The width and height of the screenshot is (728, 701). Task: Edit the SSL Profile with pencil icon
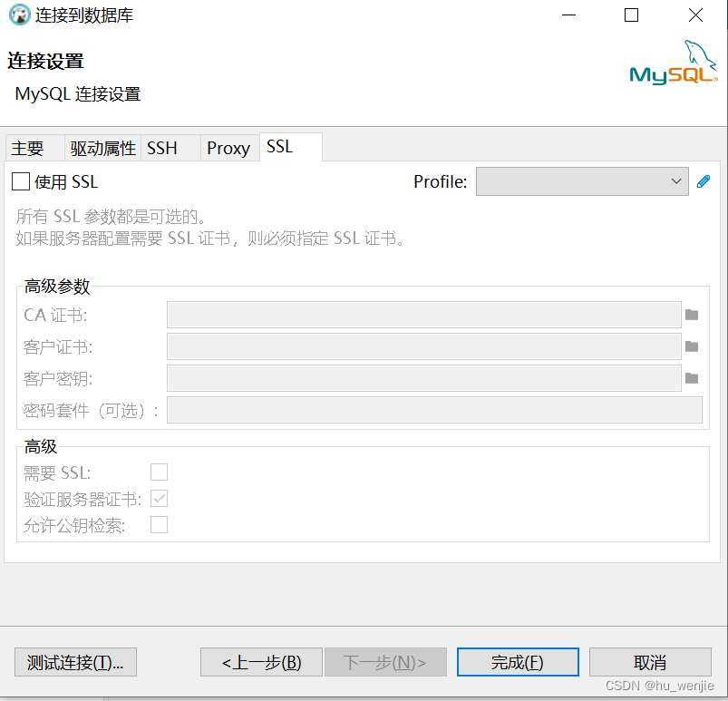[x=703, y=180]
